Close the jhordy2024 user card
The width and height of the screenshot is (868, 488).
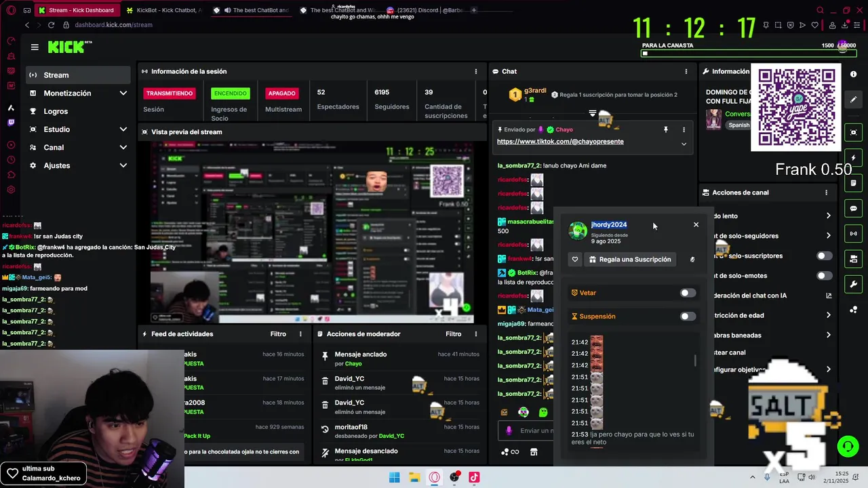point(696,224)
